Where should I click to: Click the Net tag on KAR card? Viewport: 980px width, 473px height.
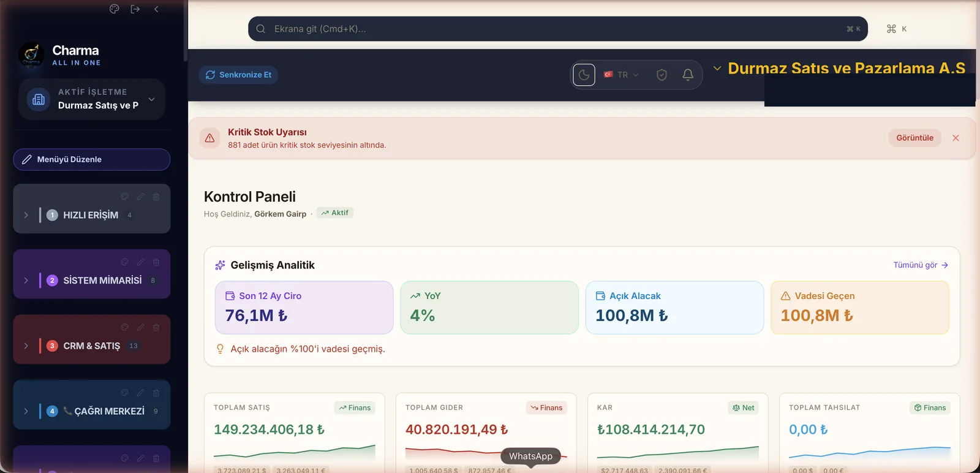[743, 407]
